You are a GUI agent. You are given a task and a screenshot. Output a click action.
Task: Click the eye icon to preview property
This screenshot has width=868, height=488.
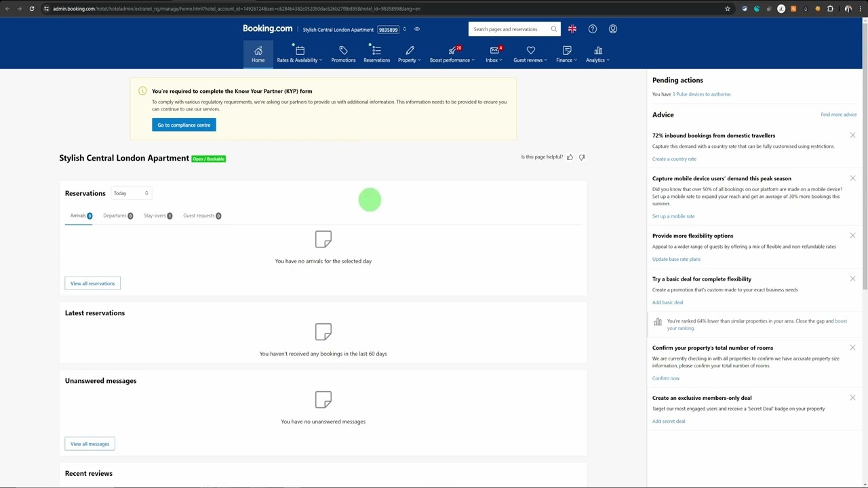pos(417,29)
